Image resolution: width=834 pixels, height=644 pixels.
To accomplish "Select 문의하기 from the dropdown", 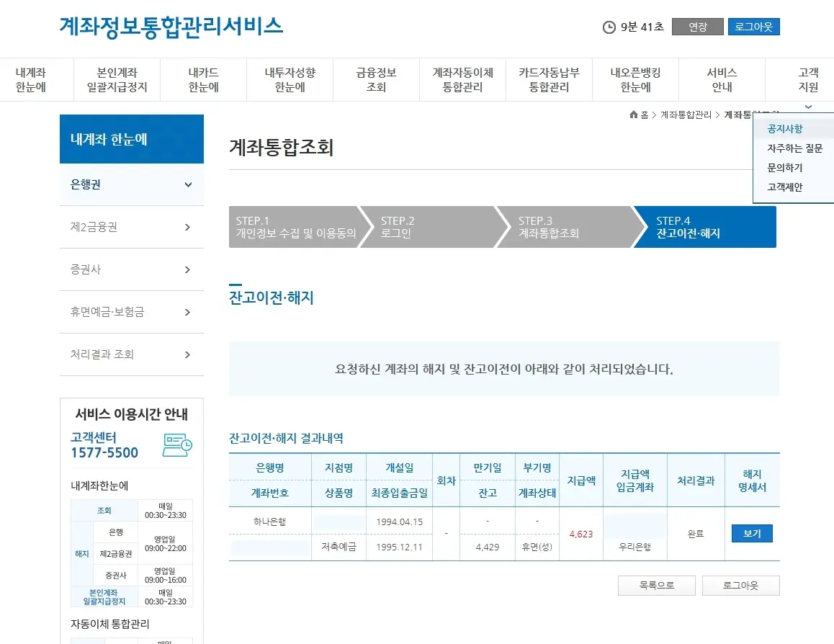I will [784, 168].
